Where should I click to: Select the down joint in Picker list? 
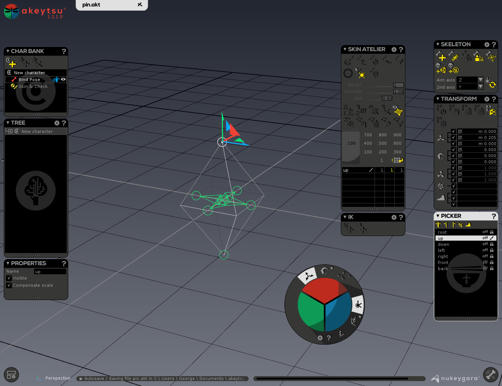pos(466,244)
